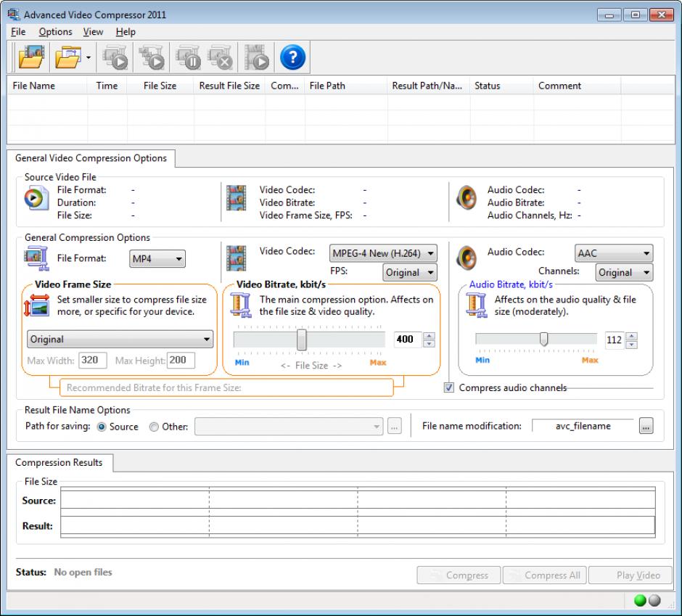
Task: Open the FPS Original dropdown
Action: point(410,272)
